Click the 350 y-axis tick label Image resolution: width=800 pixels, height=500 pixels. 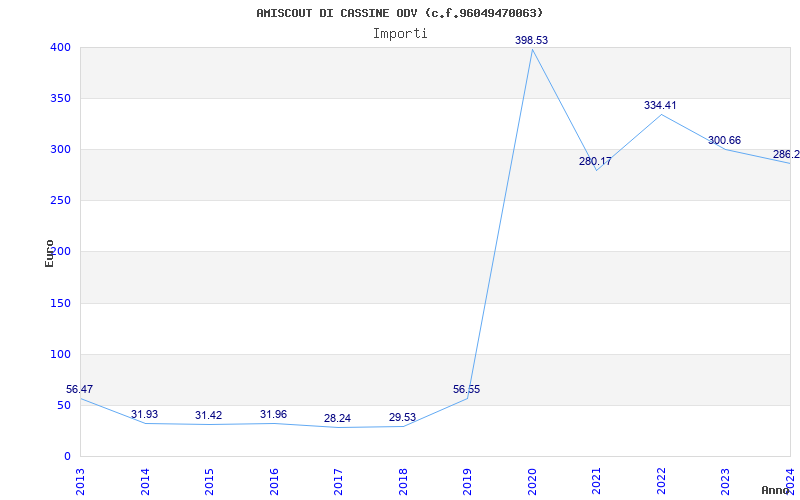pos(60,98)
